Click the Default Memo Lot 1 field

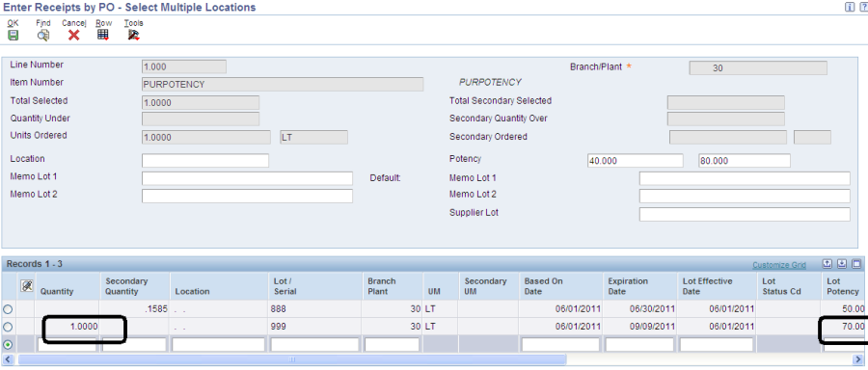[745, 178]
